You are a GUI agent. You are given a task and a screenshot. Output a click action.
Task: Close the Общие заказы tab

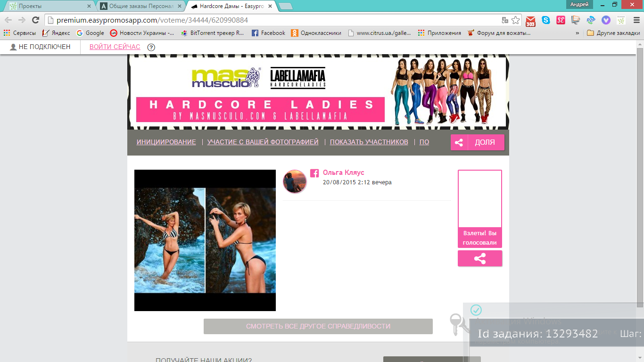pyautogui.click(x=180, y=6)
